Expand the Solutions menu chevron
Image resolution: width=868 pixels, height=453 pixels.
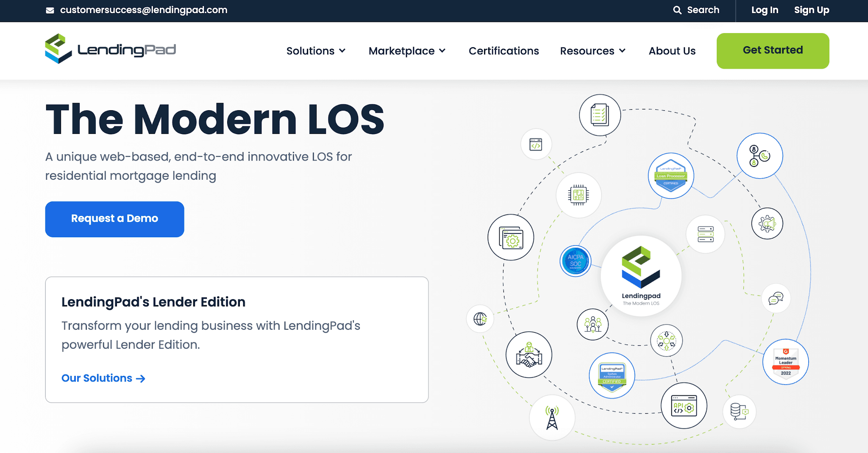(x=342, y=51)
